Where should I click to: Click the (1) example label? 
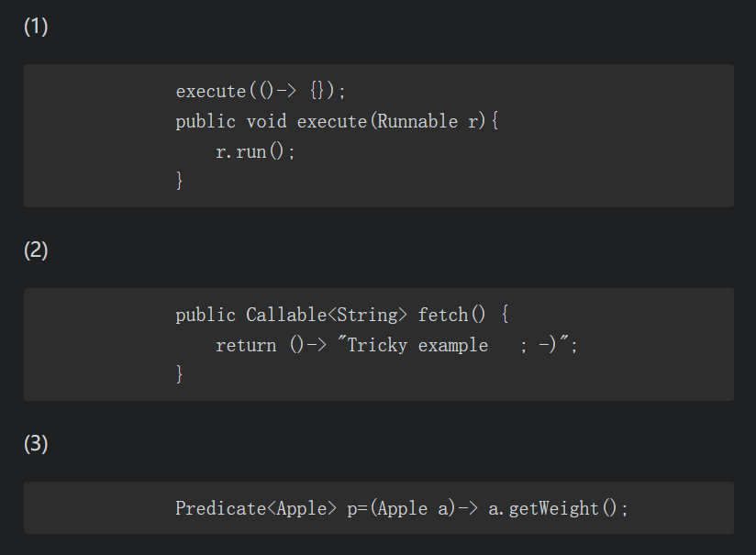pyautogui.click(x=36, y=27)
